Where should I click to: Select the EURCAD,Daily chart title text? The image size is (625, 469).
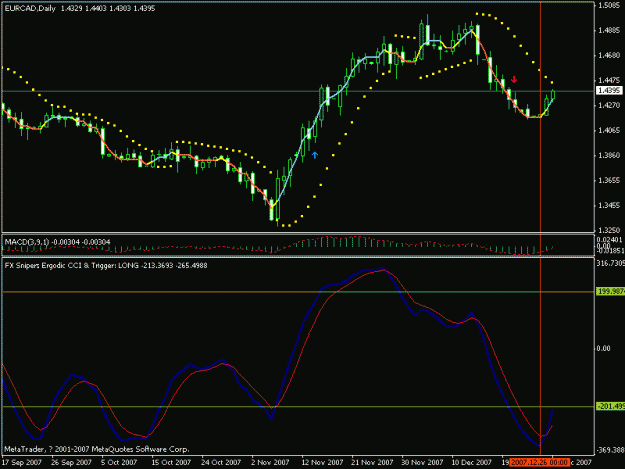click(x=30, y=8)
